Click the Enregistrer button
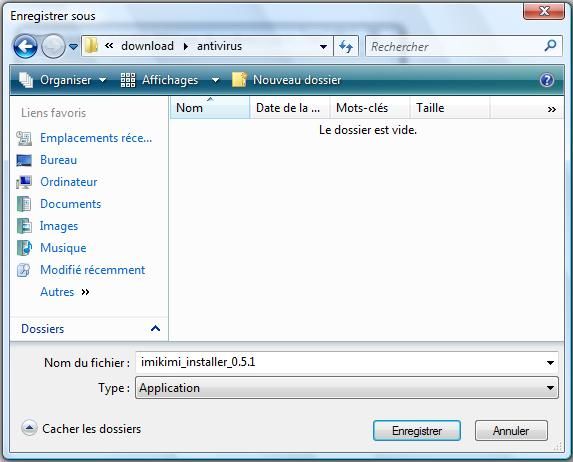573x462 pixels. [x=417, y=431]
